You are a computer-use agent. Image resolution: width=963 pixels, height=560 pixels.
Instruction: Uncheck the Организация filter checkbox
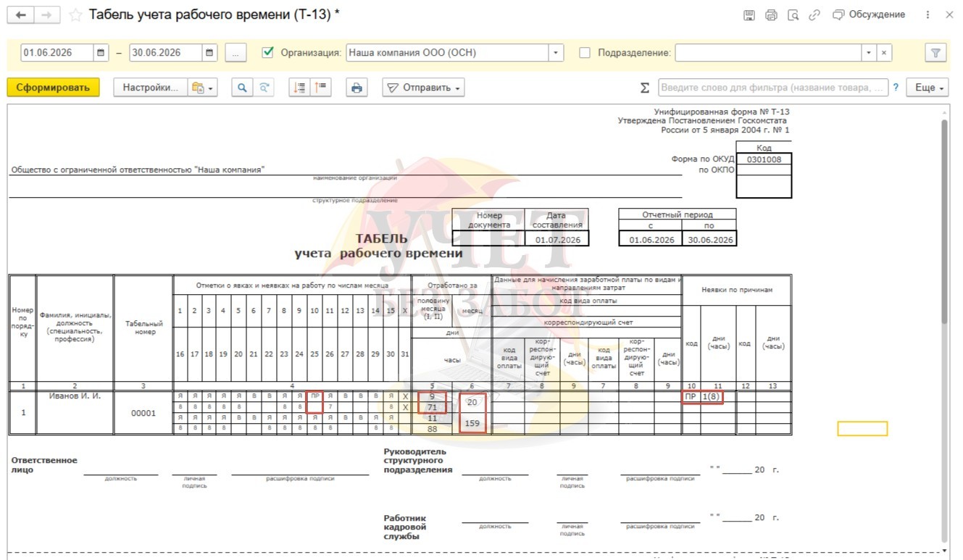(268, 52)
